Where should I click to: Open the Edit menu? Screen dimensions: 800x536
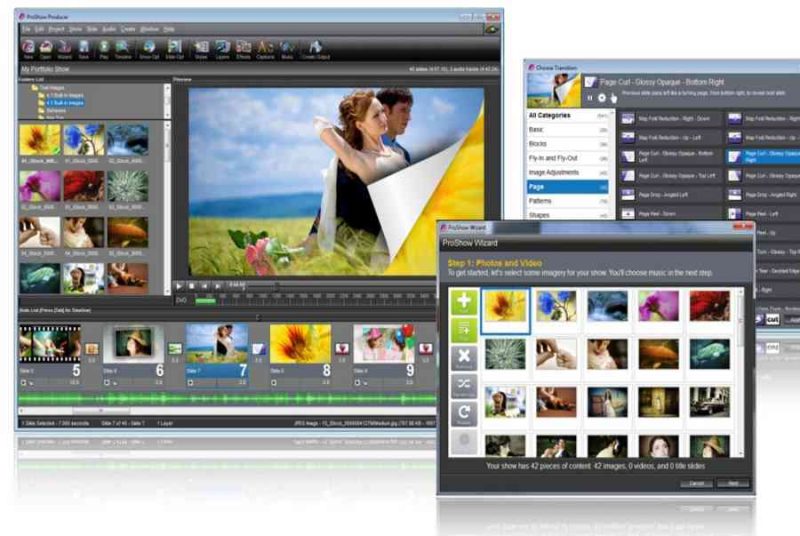coord(39,30)
